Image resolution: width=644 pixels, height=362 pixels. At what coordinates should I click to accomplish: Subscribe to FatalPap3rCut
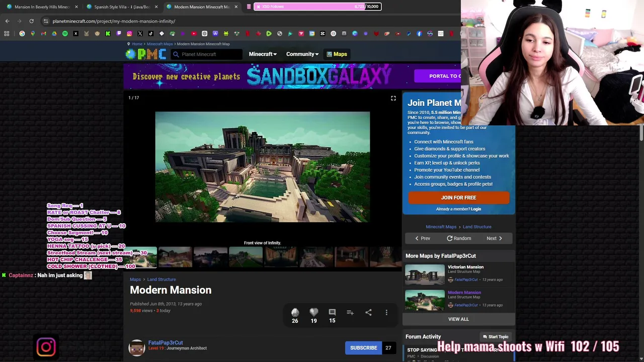363,348
